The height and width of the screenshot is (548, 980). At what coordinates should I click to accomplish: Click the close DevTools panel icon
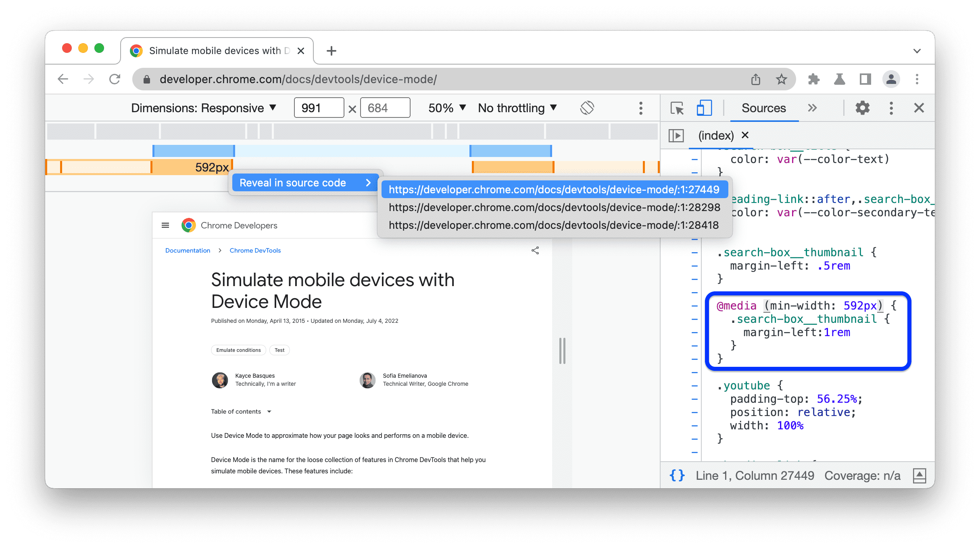coord(918,108)
